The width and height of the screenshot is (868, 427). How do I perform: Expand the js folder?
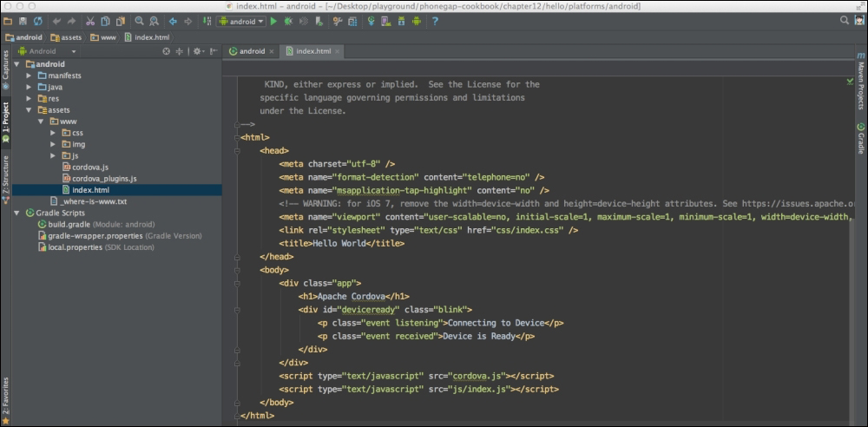click(x=53, y=155)
